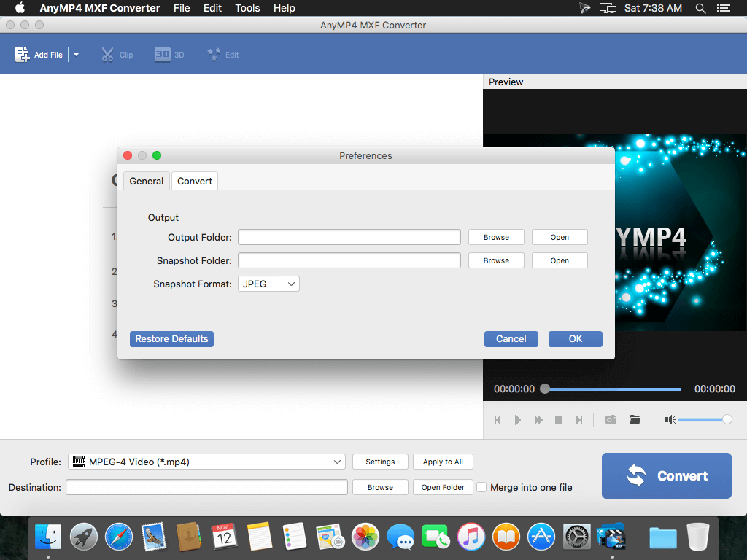Adjust the preview volume slider
The image size is (747, 560).
pyautogui.click(x=704, y=419)
